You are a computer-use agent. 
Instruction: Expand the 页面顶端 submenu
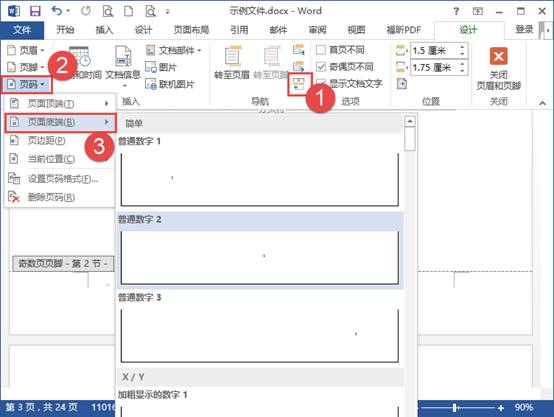60,104
